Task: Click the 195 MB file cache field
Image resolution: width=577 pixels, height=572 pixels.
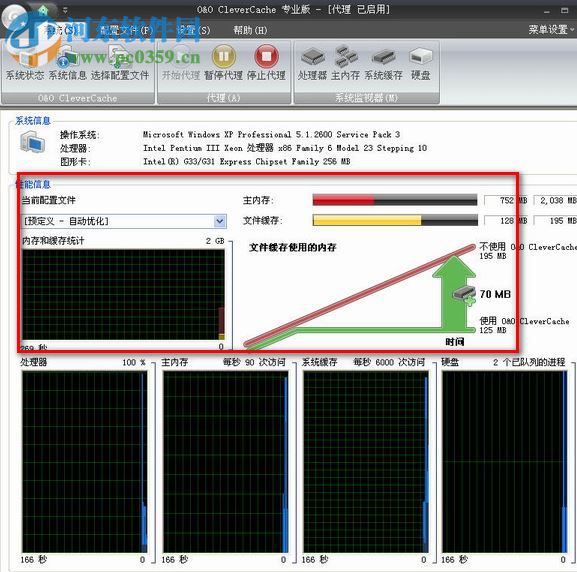Action: pyautogui.click(x=556, y=220)
